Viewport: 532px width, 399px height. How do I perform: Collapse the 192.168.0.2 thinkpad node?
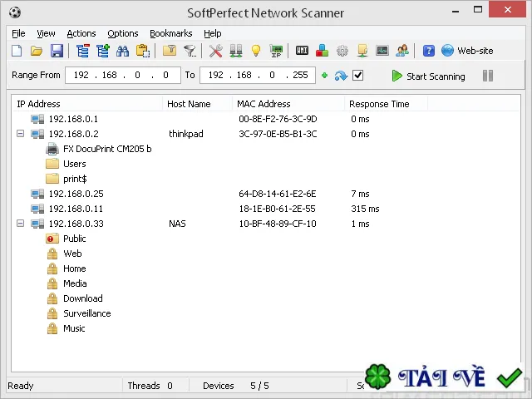20,134
